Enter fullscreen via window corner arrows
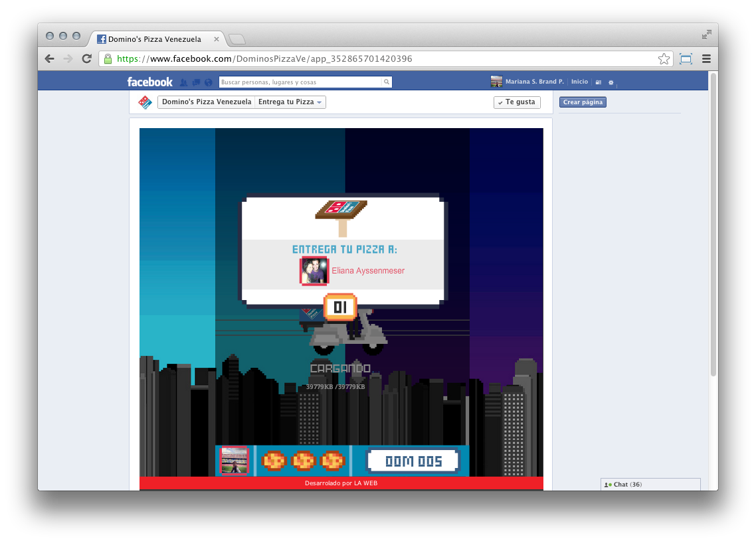 (706, 35)
